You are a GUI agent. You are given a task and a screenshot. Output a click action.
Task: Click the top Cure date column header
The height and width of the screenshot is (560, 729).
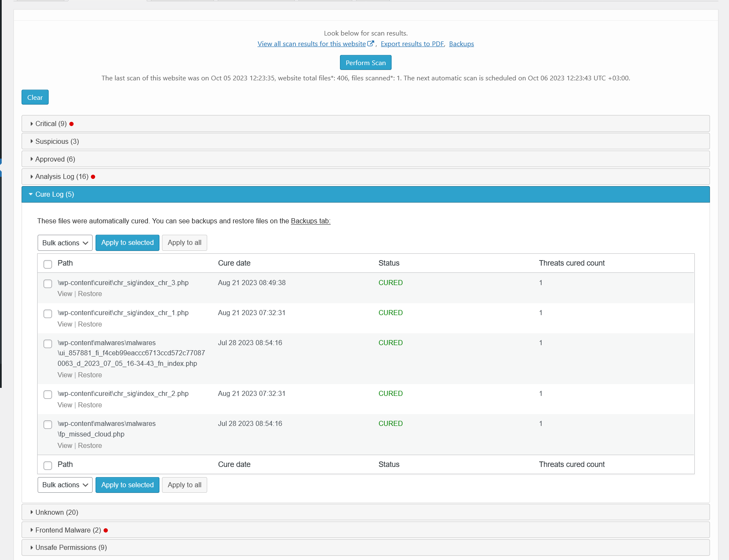pos(234,263)
